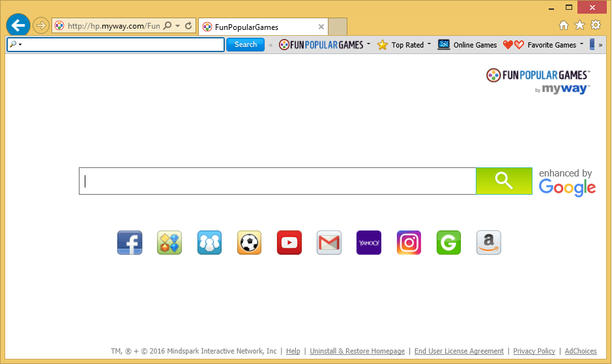
Task: Open the address bar autocomplete dropdown arrow
Action: tap(177, 26)
